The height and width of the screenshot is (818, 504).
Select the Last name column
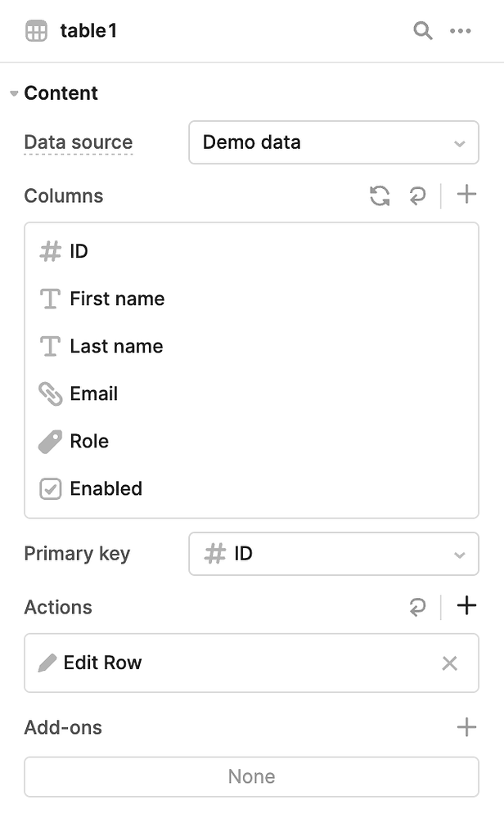(x=116, y=346)
